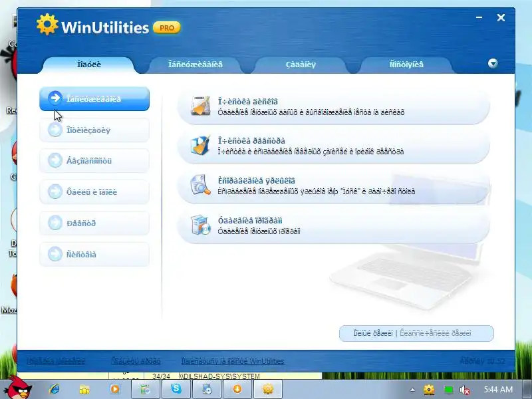Open the registry cleaner cube icon with broom
Viewport: 532px width, 399px height.
[200, 145]
